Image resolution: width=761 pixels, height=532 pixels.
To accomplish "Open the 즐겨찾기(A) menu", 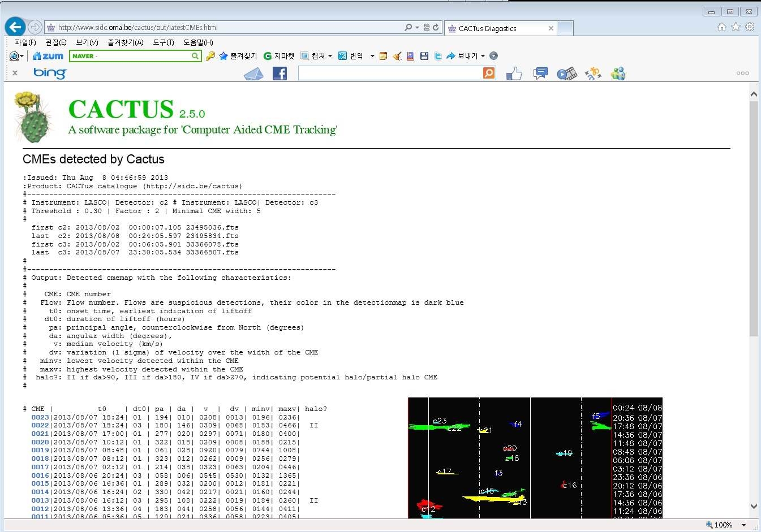I will [x=126, y=42].
